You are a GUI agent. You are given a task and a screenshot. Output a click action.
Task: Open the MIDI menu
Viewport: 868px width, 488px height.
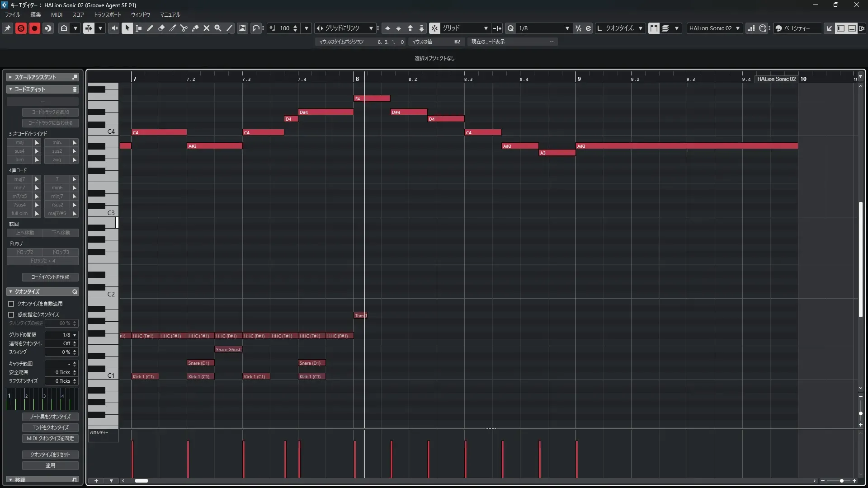click(57, 14)
